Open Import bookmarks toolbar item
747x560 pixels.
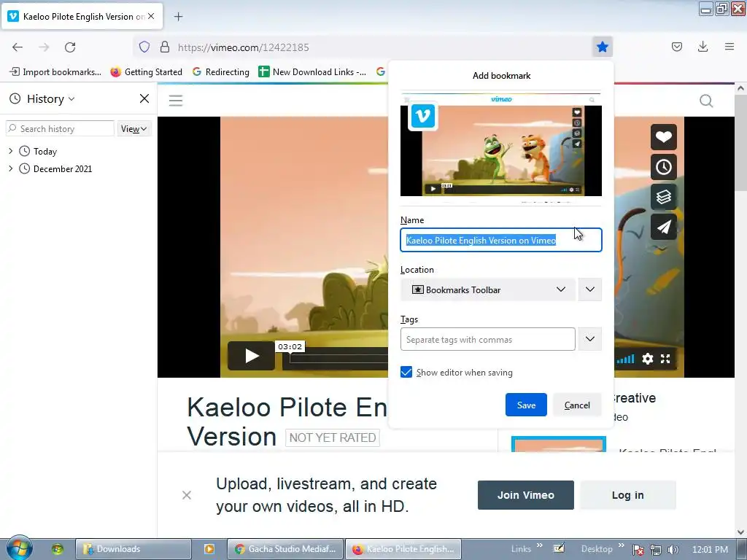pyautogui.click(x=55, y=72)
